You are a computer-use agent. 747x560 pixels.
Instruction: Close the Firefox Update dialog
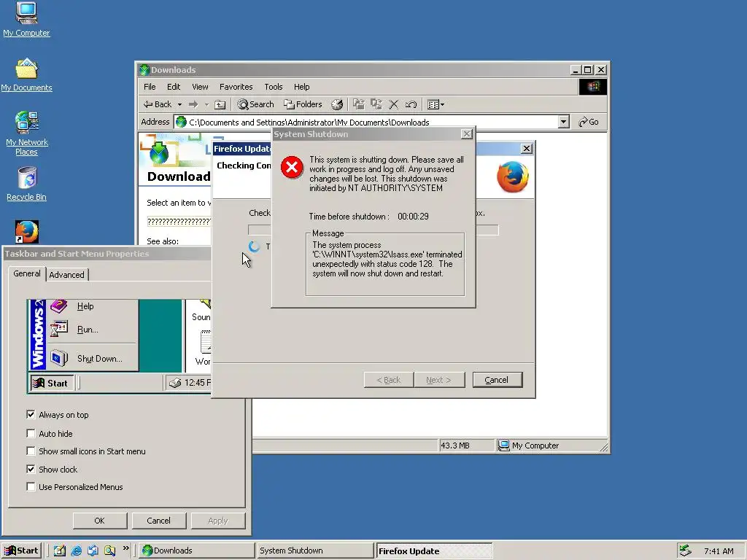[x=526, y=149]
